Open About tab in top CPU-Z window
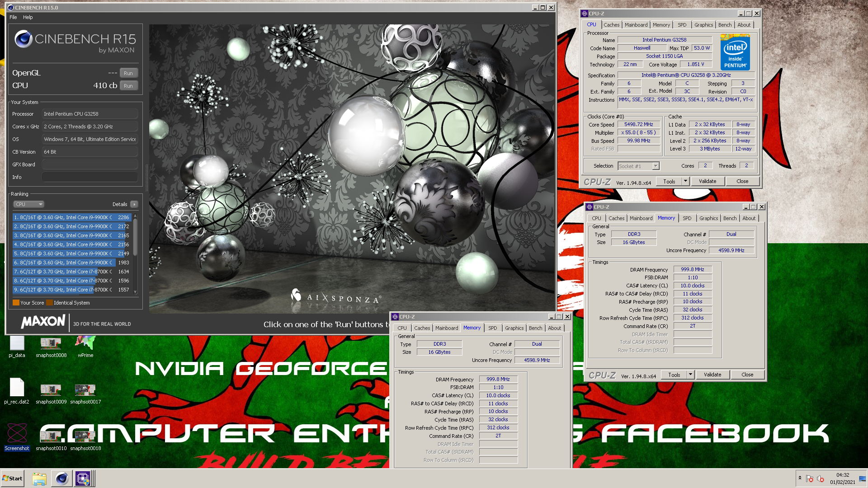The image size is (868, 488). pyautogui.click(x=744, y=25)
